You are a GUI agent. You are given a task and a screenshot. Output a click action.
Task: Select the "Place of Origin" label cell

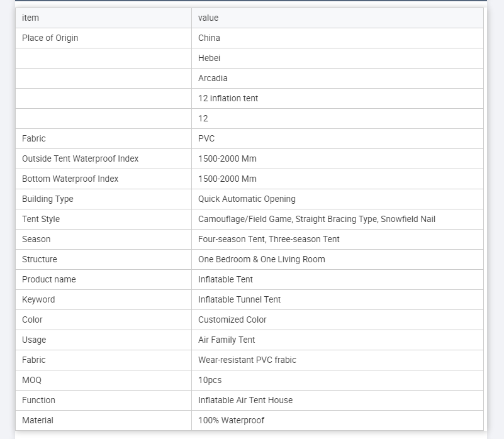50,38
